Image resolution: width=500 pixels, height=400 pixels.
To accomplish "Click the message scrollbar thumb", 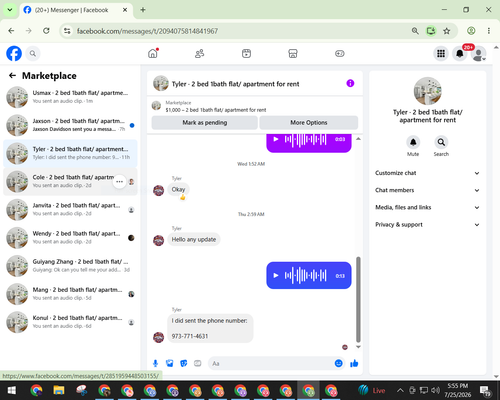I will [x=358, y=299].
